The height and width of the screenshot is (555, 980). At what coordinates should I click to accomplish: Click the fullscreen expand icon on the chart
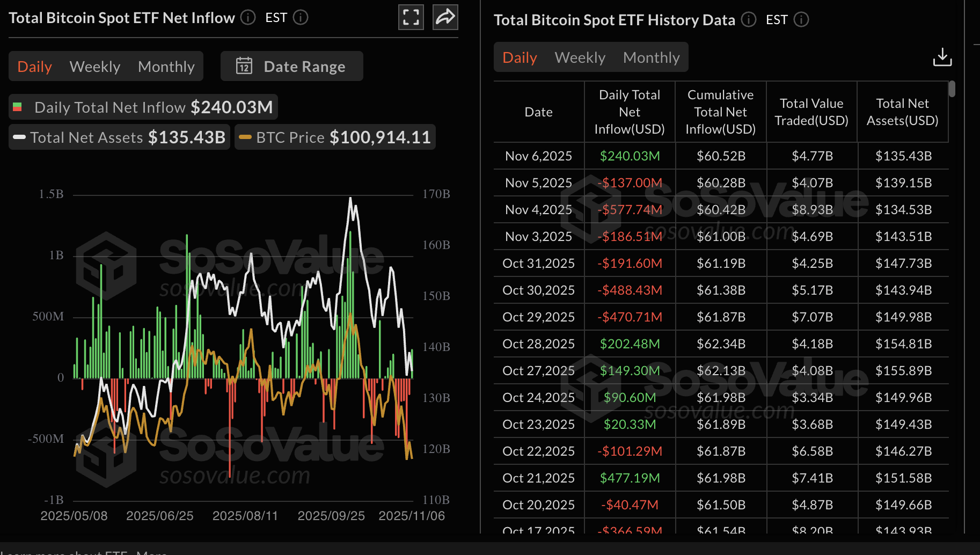(411, 17)
